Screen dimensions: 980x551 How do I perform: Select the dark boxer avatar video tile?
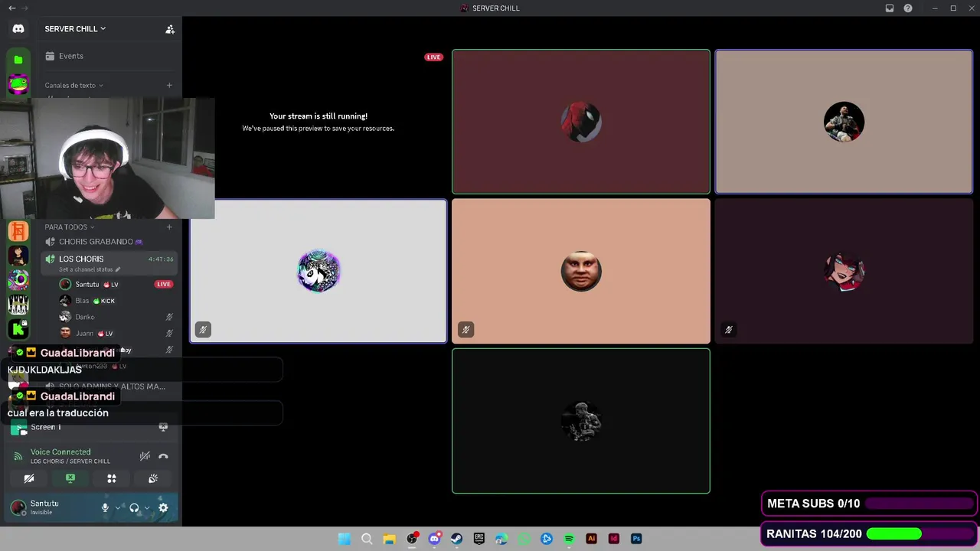point(581,421)
